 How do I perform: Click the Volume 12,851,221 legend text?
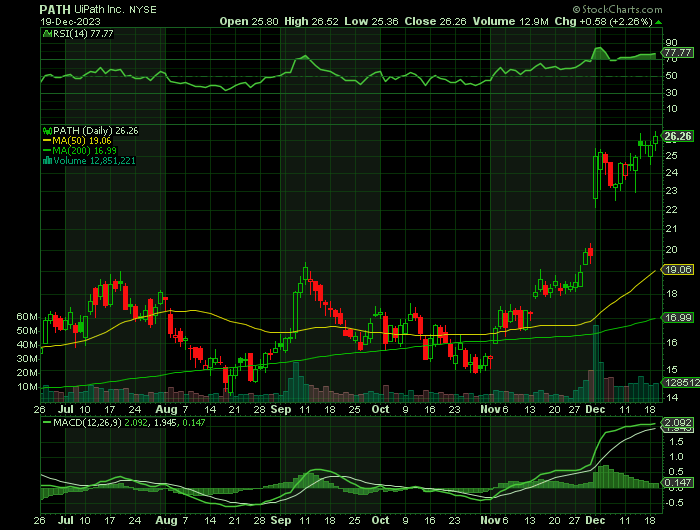(x=94, y=161)
